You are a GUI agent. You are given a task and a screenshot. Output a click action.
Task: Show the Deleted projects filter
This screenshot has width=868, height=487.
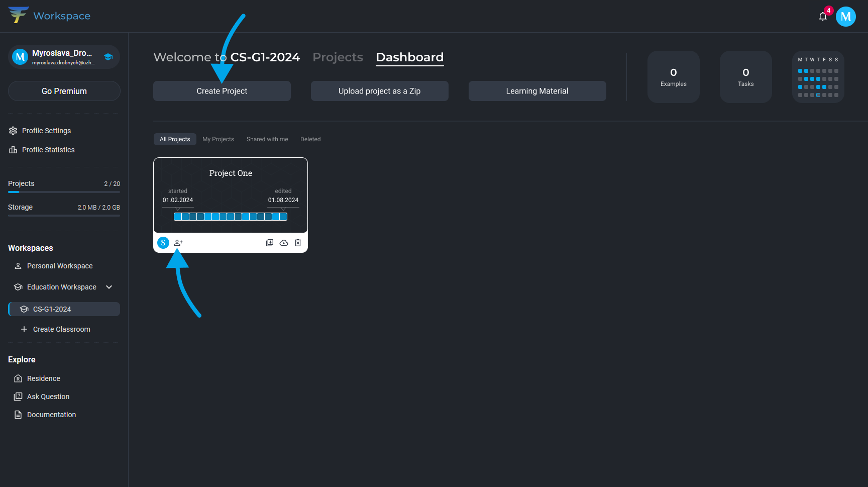pyautogui.click(x=310, y=139)
